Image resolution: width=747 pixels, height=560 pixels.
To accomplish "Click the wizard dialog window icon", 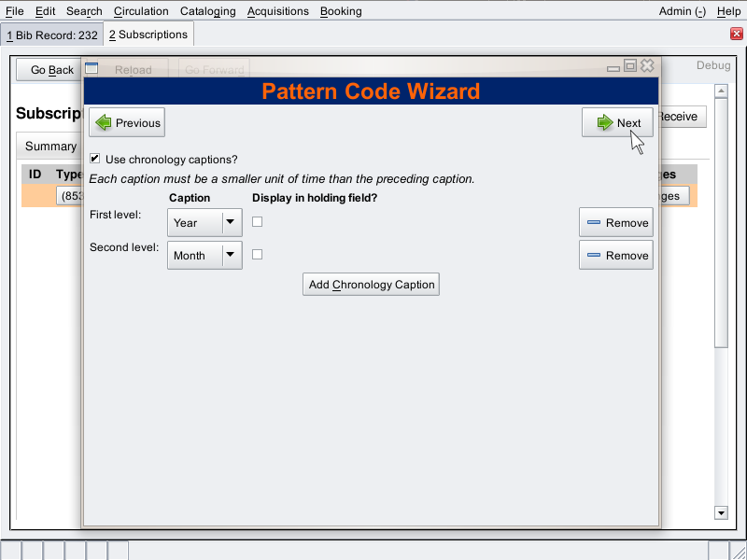I will (x=92, y=67).
